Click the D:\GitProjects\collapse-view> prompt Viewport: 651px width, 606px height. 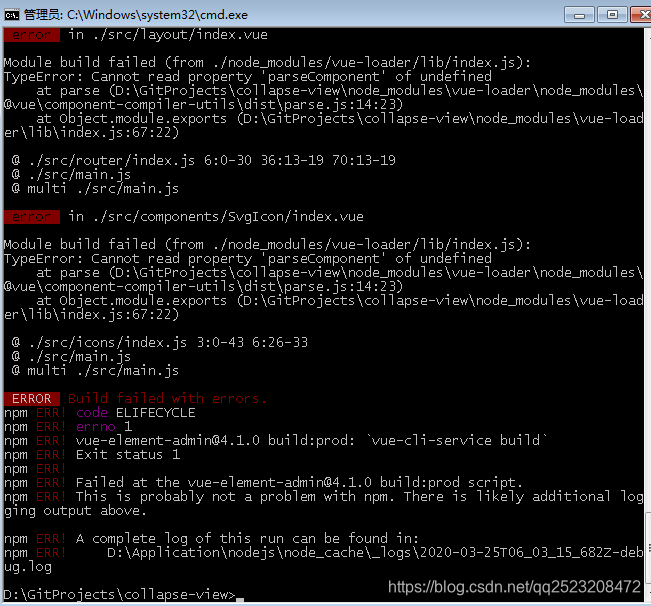[120, 594]
